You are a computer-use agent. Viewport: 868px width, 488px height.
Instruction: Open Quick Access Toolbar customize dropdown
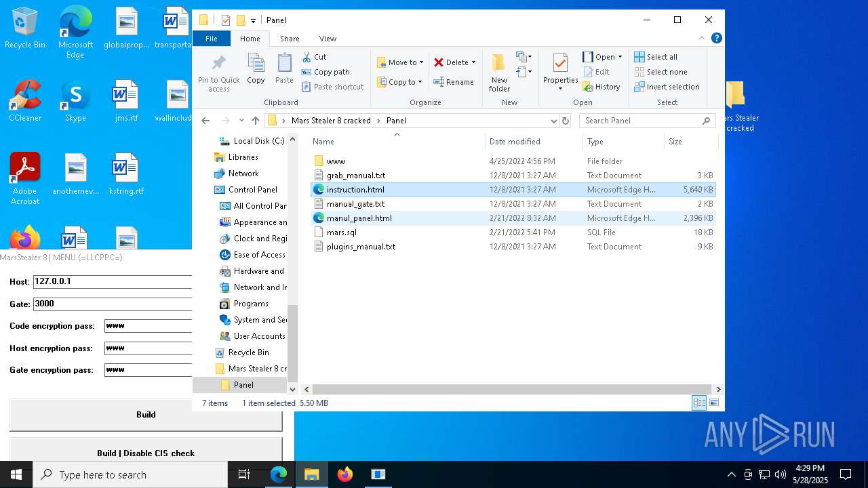[254, 20]
